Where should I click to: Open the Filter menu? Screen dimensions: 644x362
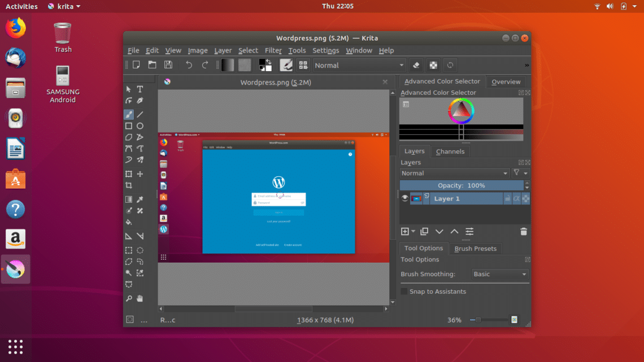[x=273, y=50]
